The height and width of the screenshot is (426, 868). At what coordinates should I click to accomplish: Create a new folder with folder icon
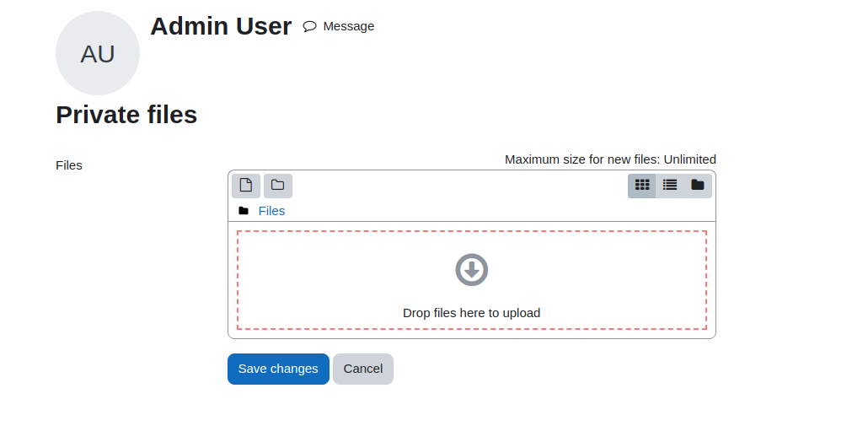(x=278, y=186)
